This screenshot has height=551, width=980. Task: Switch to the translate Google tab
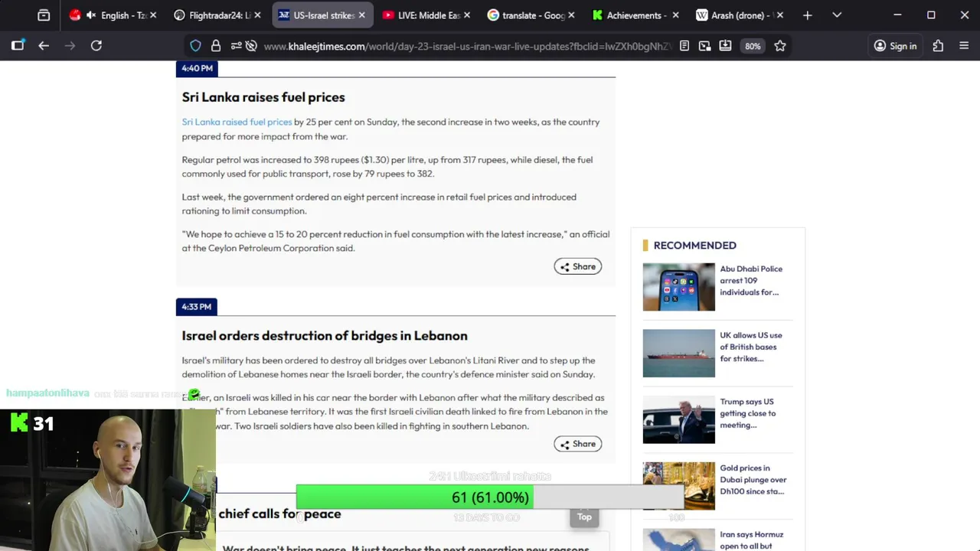pos(530,15)
